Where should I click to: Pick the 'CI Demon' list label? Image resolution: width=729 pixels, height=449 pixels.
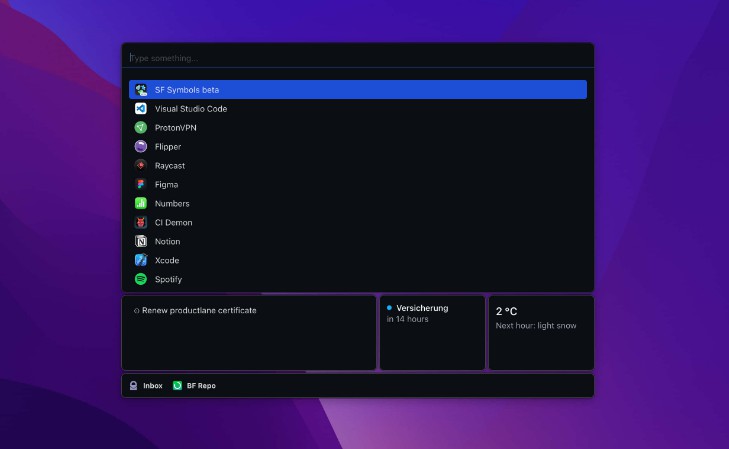pyautogui.click(x=173, y=223)
